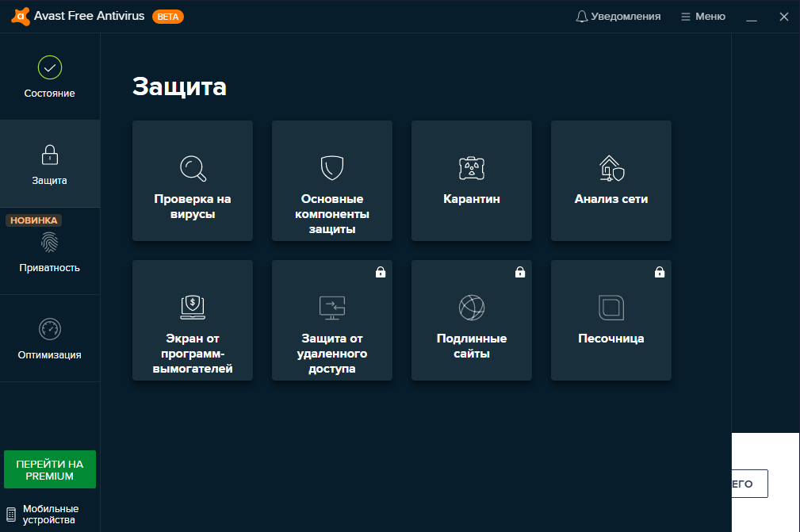Image resolution: width=800 pixels, height=532 pixels.
Task: Click Avast Free Antivirus title text
Action: (x=90, y=16)
